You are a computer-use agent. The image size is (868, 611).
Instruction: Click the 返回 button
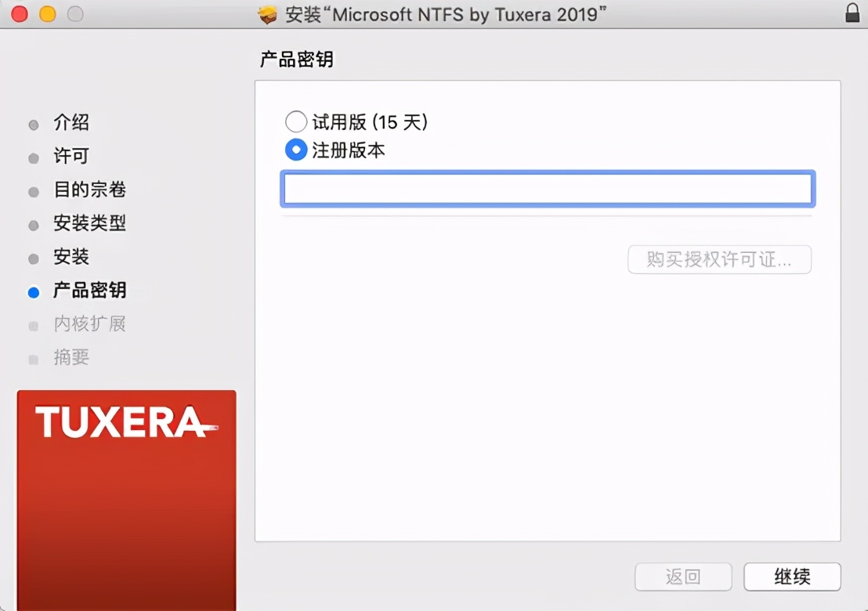pos(683,577)
